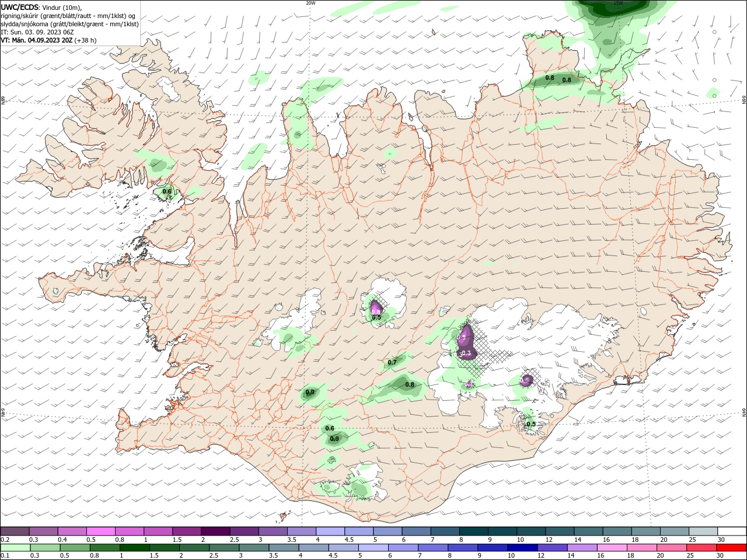
Task: Pick the 1.5 purple swatch in upper scale
Action: (x=186, y=531)
